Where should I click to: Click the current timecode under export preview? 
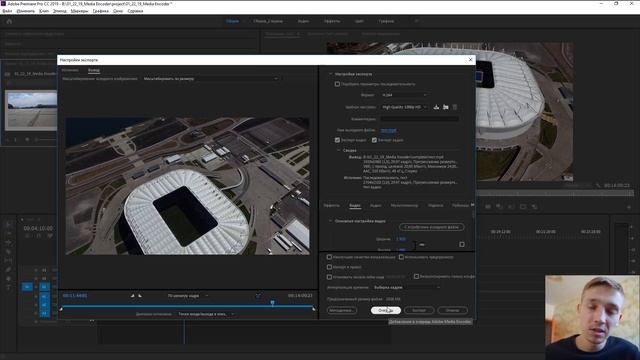click(75, 296)
